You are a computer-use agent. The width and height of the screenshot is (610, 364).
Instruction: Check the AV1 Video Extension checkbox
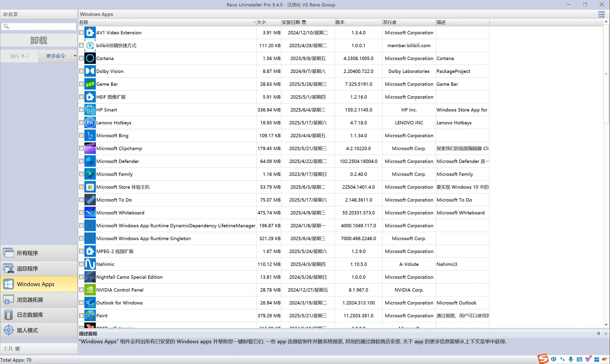coord(81,32)
